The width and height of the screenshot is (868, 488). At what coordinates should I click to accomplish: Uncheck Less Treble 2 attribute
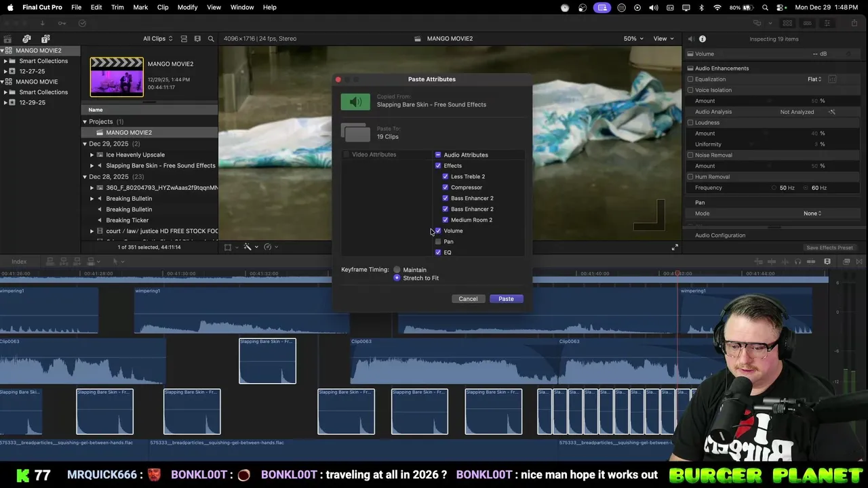click(x=446, y=177)
